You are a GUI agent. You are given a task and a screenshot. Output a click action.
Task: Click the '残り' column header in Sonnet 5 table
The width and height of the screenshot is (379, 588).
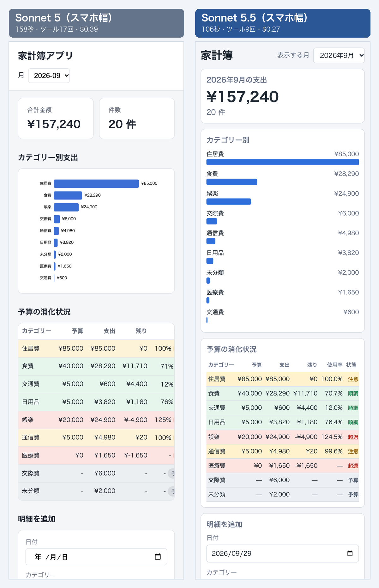[x=141, y=331]
